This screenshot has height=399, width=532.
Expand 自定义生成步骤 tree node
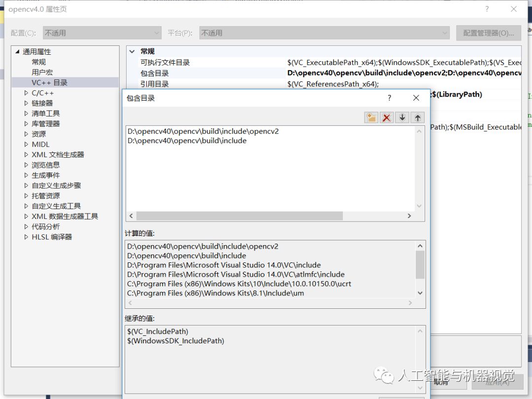tap(26, 185)
